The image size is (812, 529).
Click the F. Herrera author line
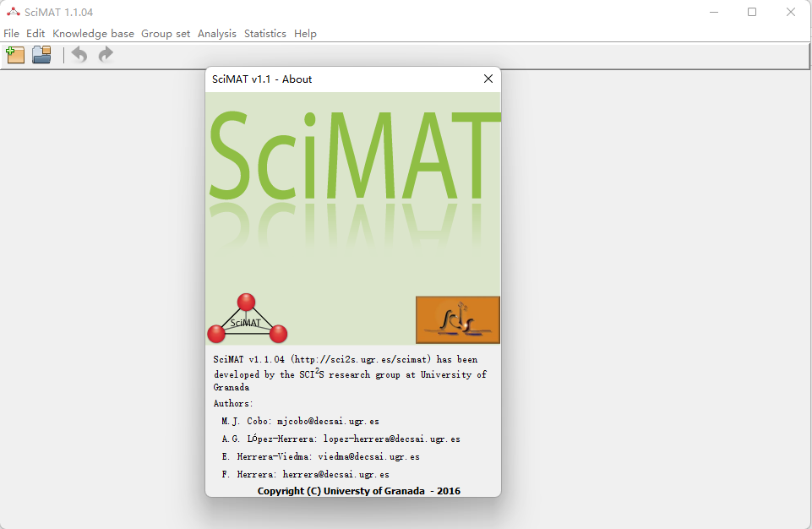pos(306,474)
